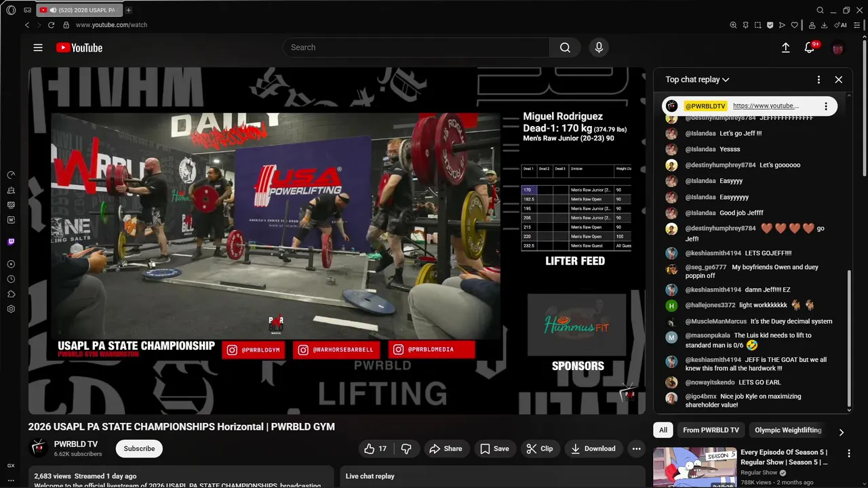Open pinned youtube.com link
The image size is (868, 488).
tap(766, 106)
